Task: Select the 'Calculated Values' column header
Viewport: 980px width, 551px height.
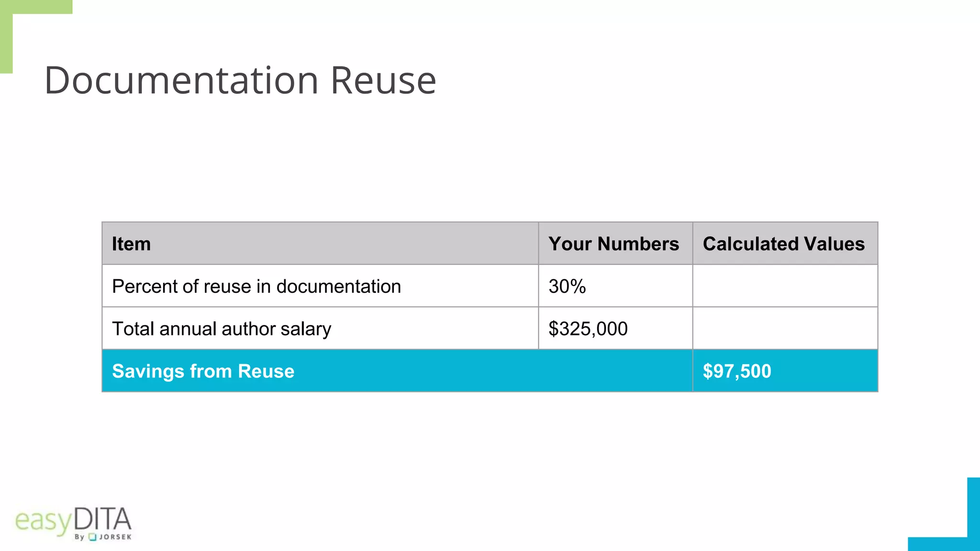Action: [783, 244]
